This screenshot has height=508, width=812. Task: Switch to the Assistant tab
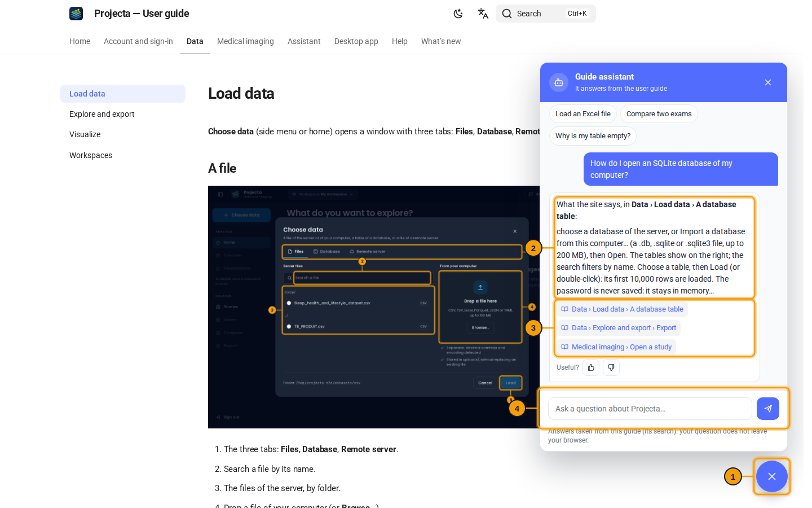[304, 41]
